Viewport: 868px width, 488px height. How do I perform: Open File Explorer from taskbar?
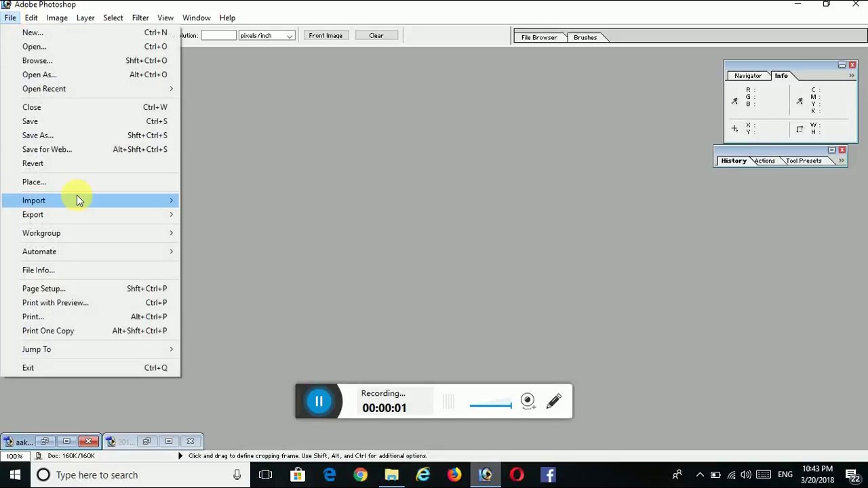click(392, 475)
